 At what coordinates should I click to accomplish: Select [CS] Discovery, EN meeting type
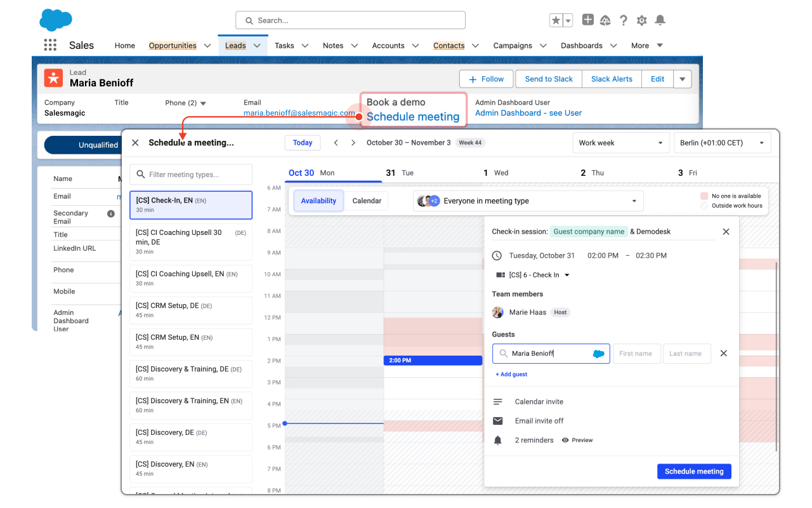pos(191,469)
